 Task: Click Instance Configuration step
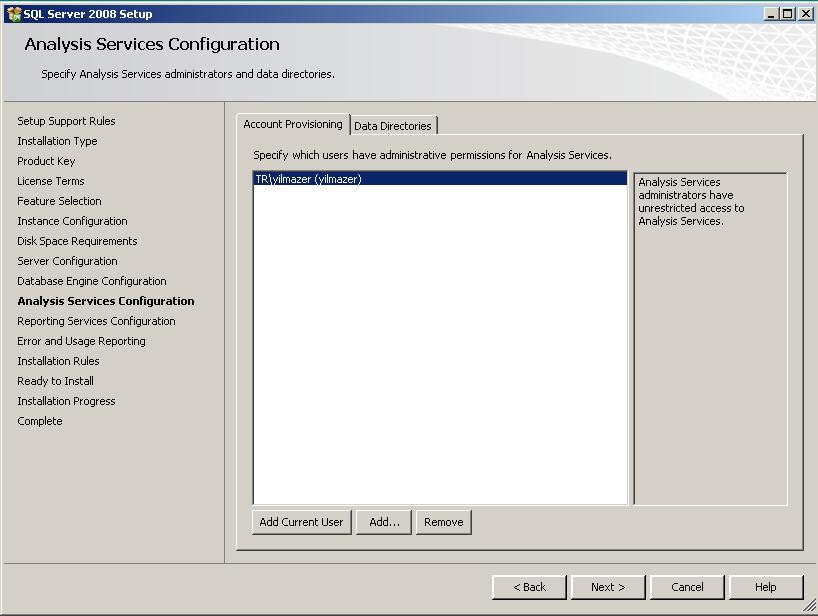[73, 221]
